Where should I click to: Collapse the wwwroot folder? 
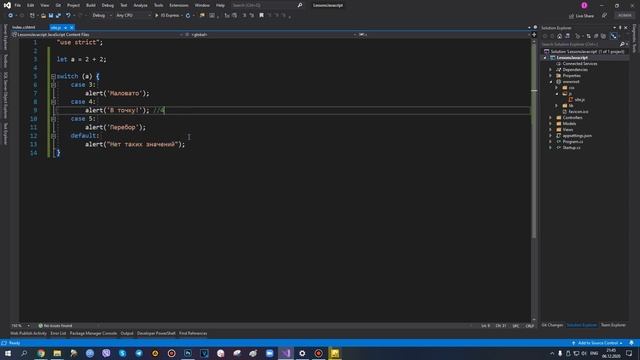(550, 82)
